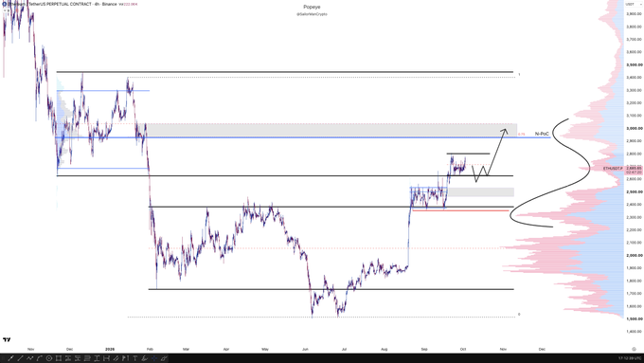Grab the drawing toolbar drag handle
The width and height of the screenshot is (644, 363).
coord(3,358)
